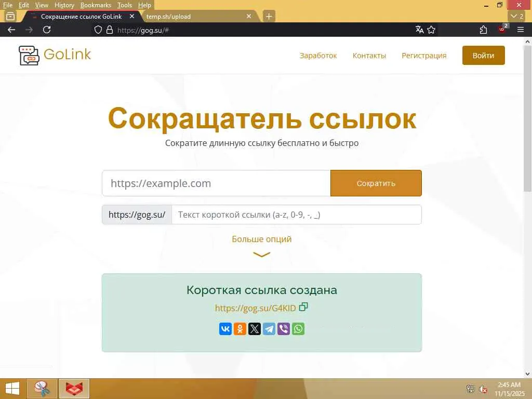
Task: Focus the https://example.com URL input
Action: click(x=216, y=183)
